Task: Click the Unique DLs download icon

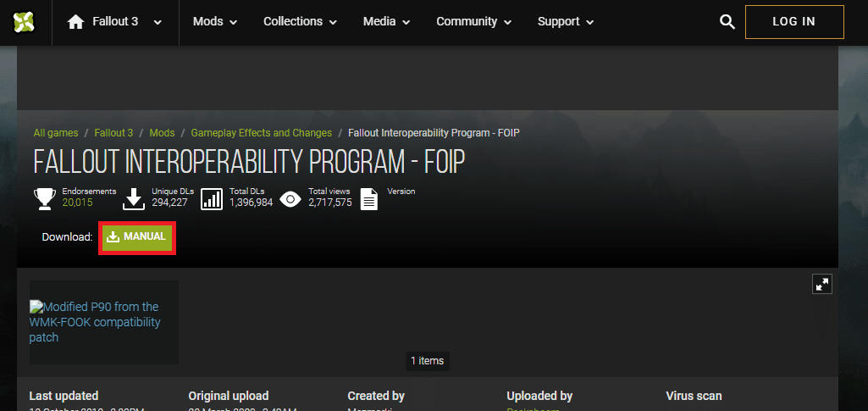Action: (134, 198)
